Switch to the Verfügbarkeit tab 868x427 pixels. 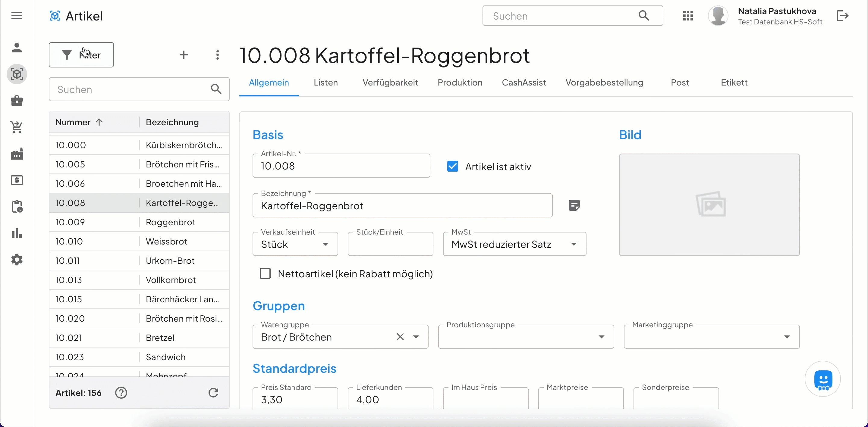390,83
